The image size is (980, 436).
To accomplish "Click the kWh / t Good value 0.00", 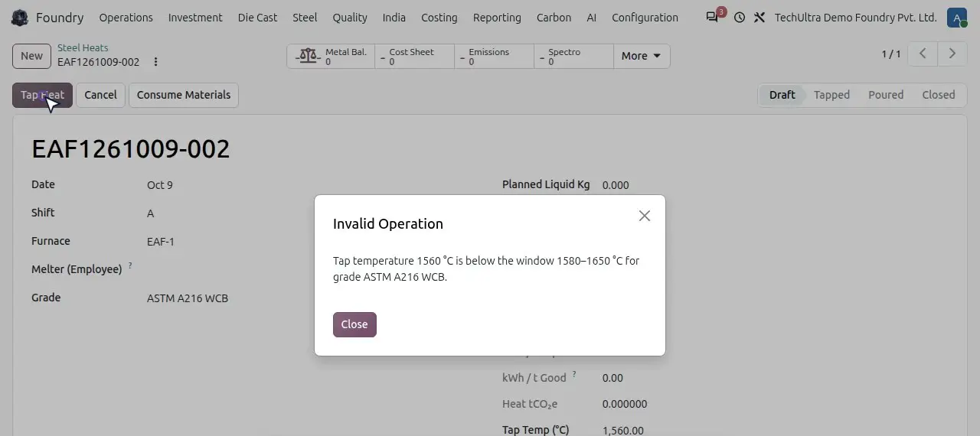I will tap(612, 378).
